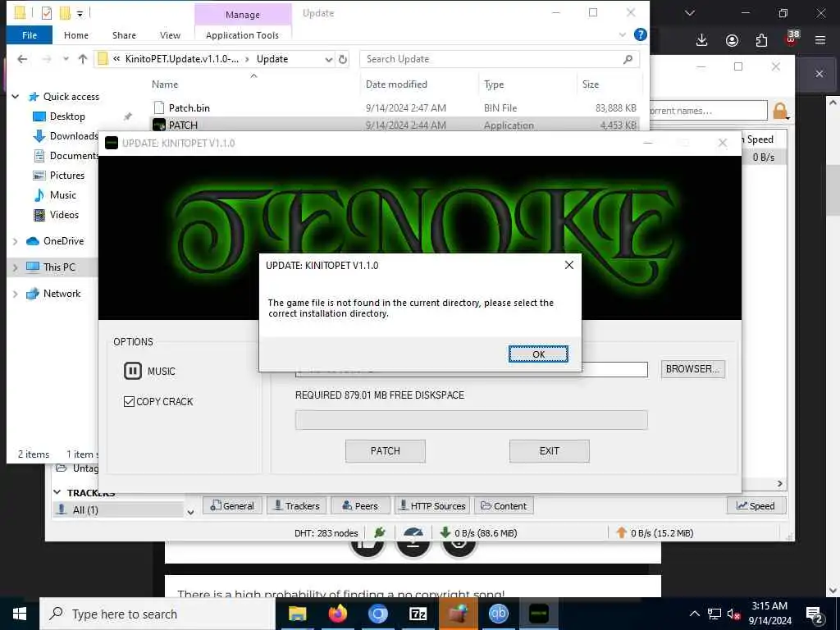Refresh the Update folder view
The image size is (840, 630).
coord(343,59)
